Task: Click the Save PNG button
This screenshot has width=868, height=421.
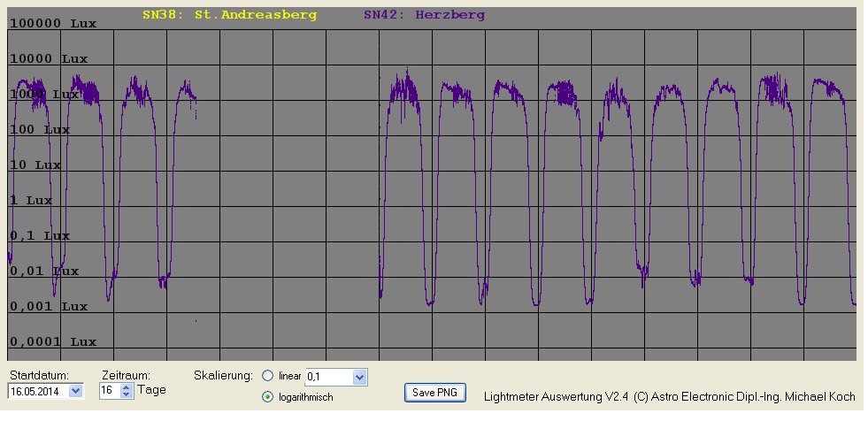Action: pyautogui.click(x=435, y=393)
